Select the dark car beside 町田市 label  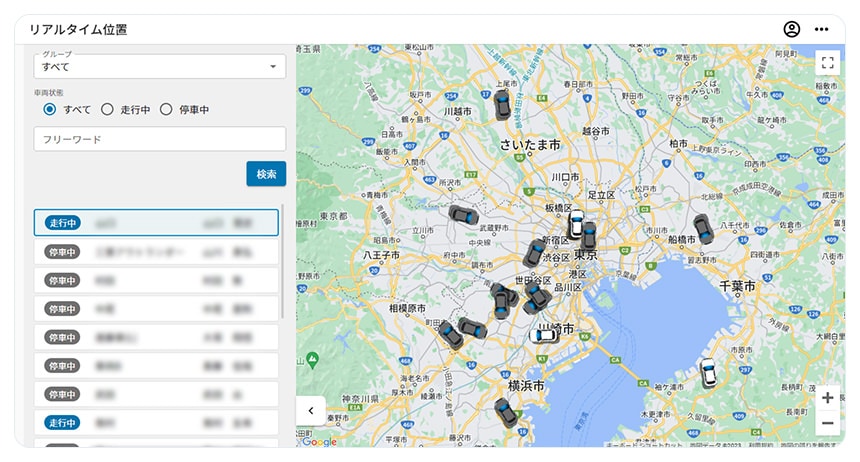(451, 336)
